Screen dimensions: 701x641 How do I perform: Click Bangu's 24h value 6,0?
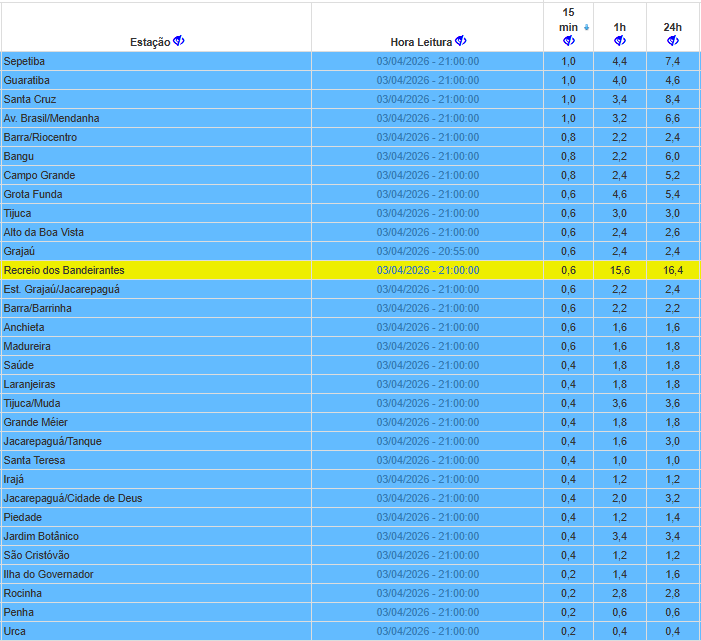pos(672,156)
